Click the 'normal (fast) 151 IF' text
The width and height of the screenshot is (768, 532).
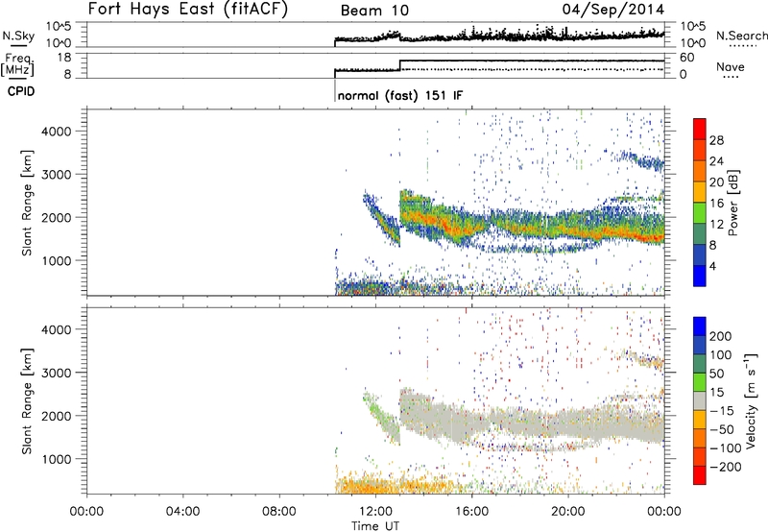coord(399,95)
